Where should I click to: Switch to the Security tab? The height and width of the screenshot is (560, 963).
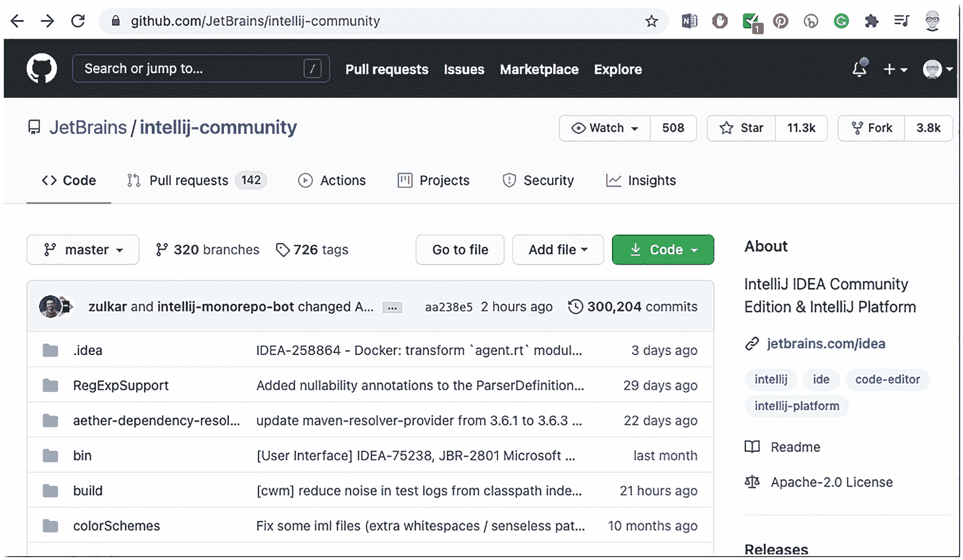tap(538, 180)
